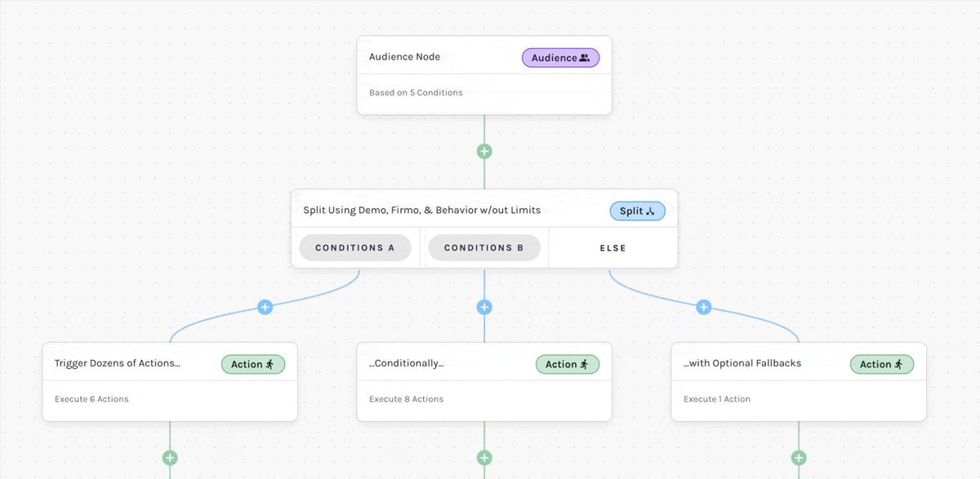Click the green plus below the Audience Node

pyautogui.click(x=483, y=151)
